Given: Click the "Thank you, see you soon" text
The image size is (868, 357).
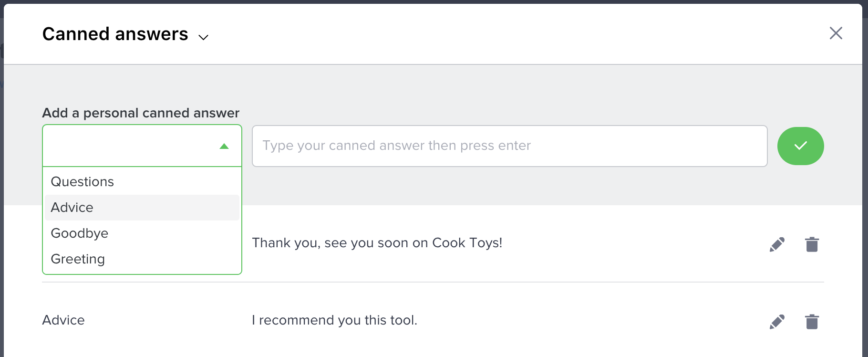Looking at the screenshot, I should click(377, 243).
